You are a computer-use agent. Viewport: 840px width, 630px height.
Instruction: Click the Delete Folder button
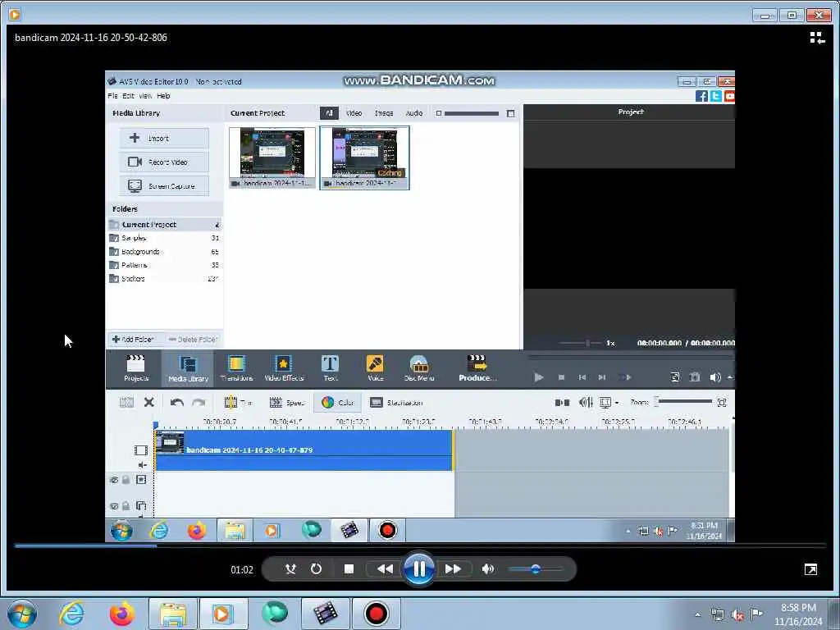click(x=192, y=339)
